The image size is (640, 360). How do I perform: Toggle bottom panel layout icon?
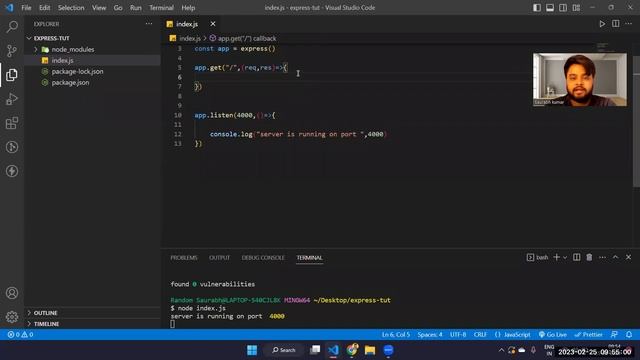pos(550,8)
